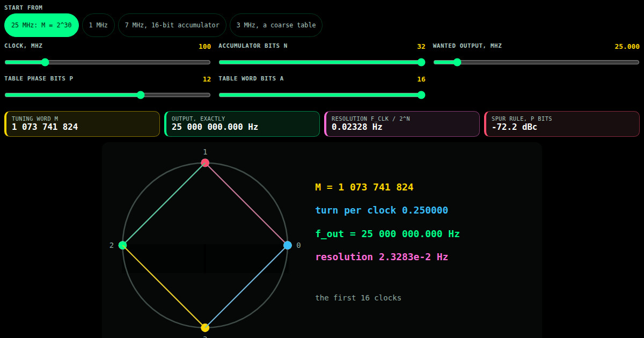Image resolution: width=644 pixels, height=338 pixels.
Task: Choose the '1 MHz' preset
Action: (x=98, y=25)
